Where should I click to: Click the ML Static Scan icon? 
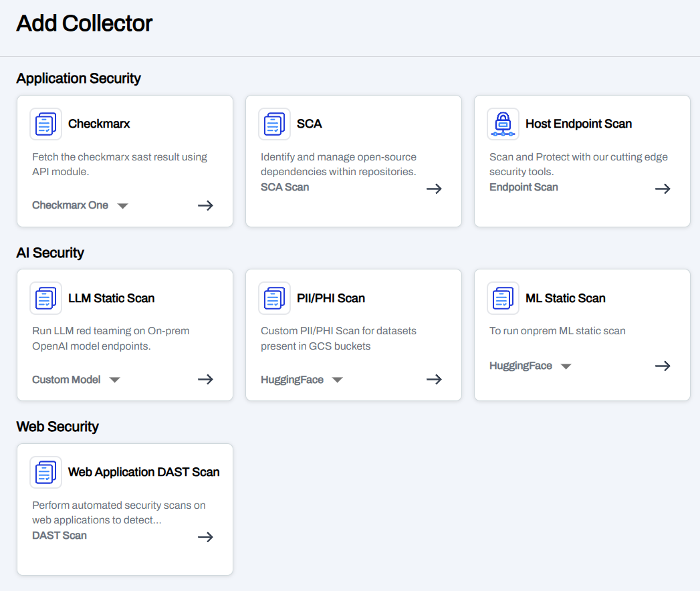[503, 298]
